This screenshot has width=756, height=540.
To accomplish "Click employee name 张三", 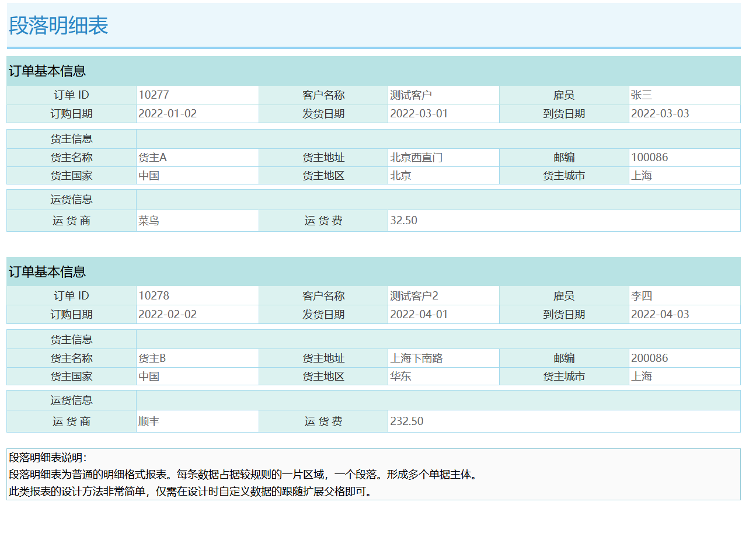I will pyautogui.click(x=642, y=95).
